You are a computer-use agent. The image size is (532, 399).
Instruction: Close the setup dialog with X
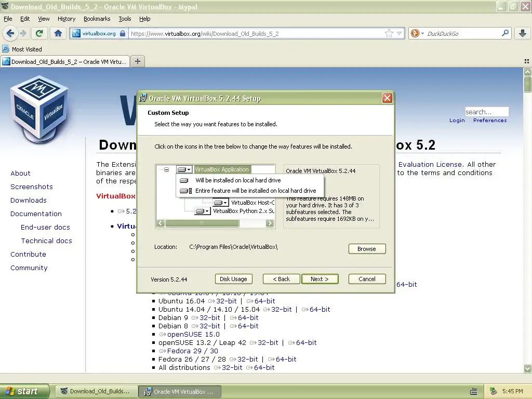(387, 98)
